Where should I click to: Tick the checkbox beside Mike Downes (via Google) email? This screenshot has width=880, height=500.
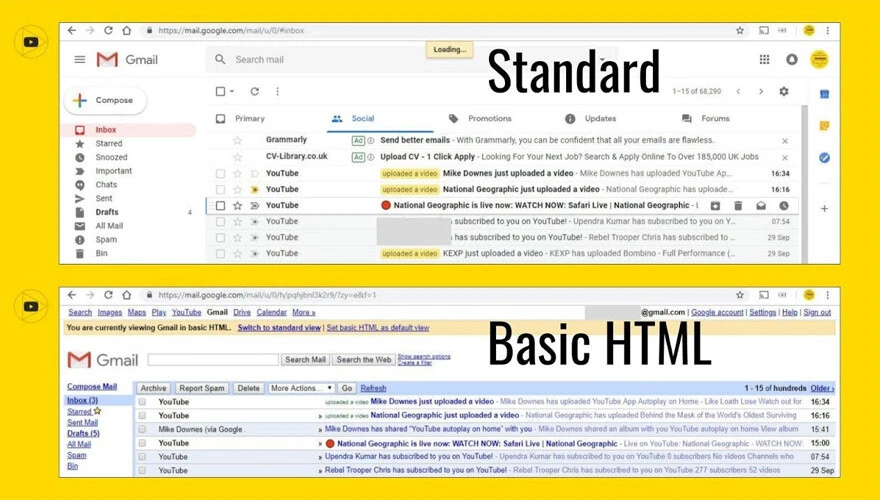(x=142, y=429)
